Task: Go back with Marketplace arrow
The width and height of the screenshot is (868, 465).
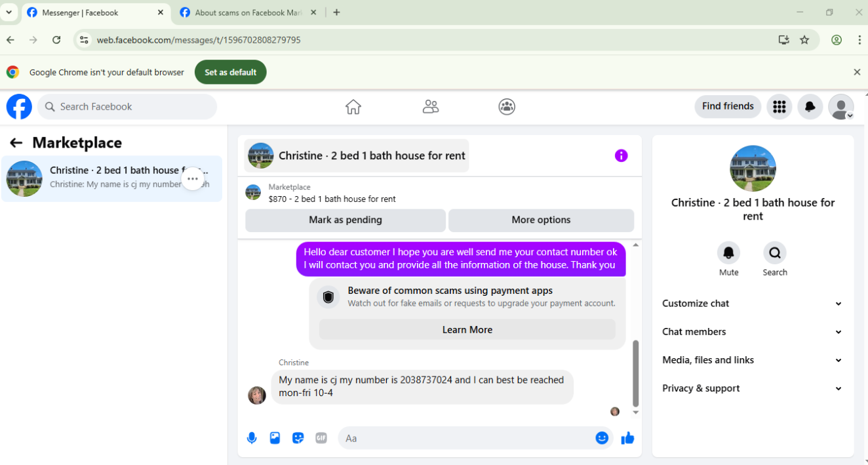Action: [16, 143]
